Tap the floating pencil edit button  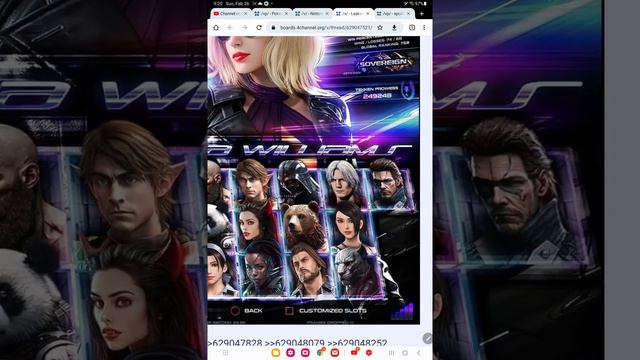[427, 338]
